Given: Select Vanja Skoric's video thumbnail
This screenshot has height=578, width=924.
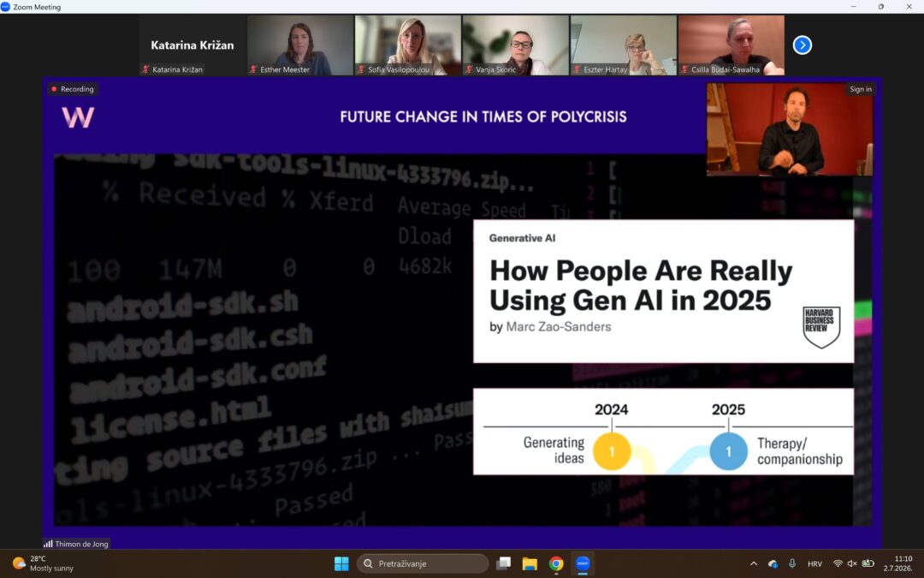Looking at the screenshot, I should tap(516, 45).
